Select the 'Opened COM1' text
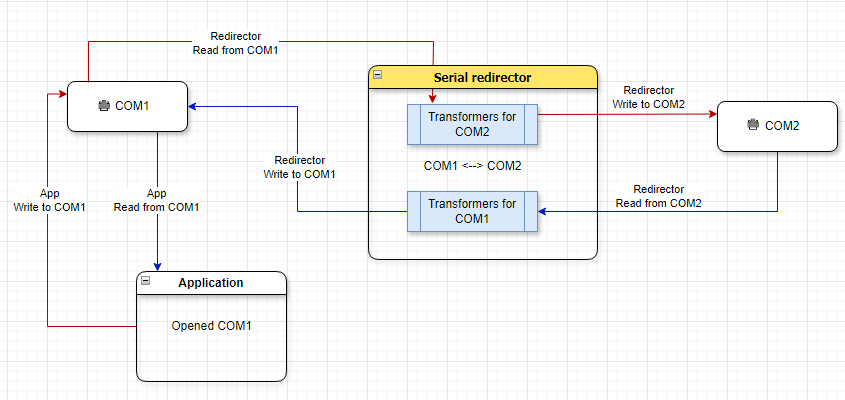Image resolution: width=845 pixels, height=400 pixels. (212, 326)
